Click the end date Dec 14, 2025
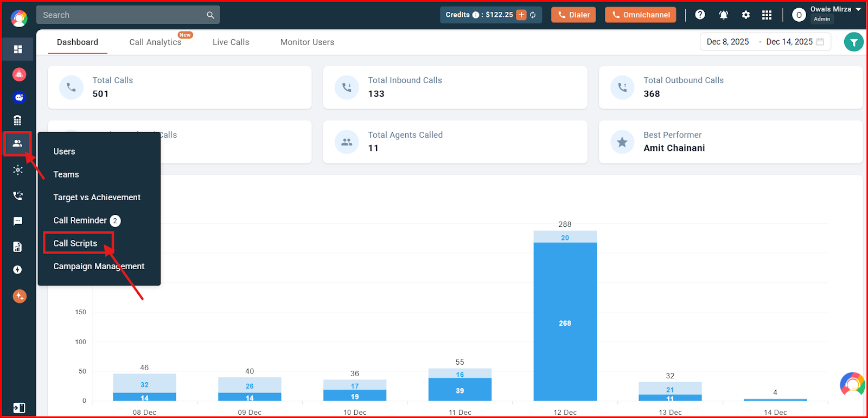 coord(789,42)
